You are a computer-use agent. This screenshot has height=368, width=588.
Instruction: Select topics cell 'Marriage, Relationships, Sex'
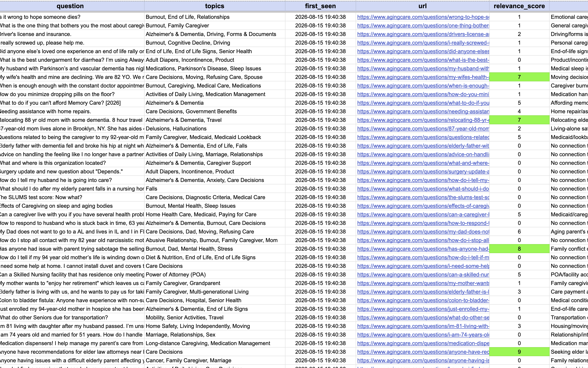click(215, 335)
